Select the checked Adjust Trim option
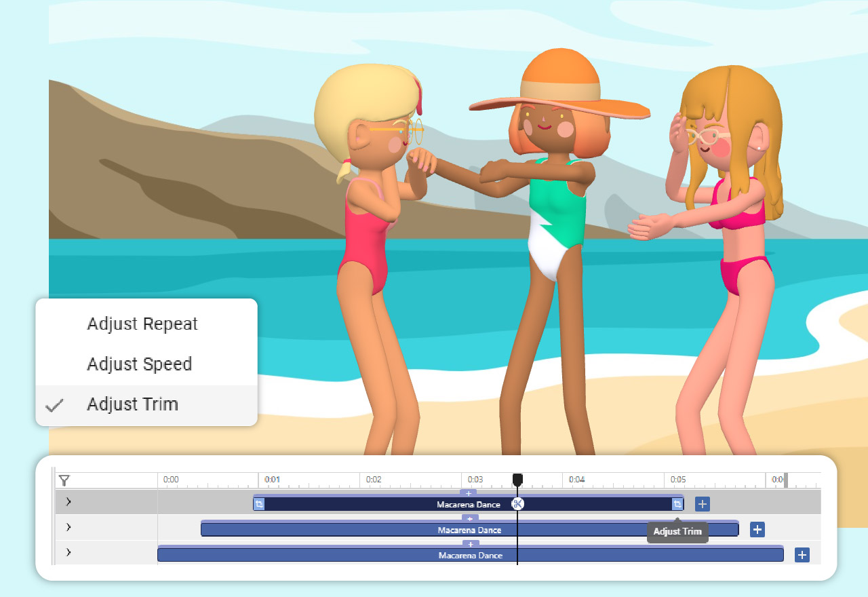The image size is (868, 597). 133,404
